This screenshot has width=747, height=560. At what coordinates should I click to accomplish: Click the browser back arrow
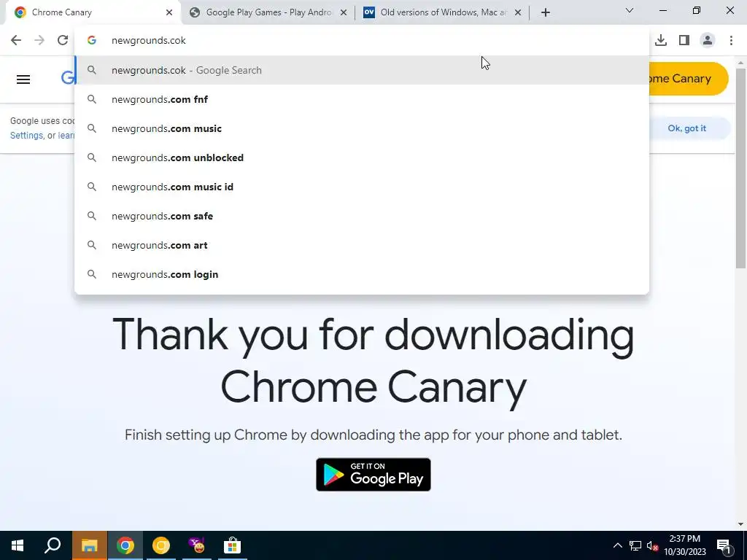click(x=16, y=40)
